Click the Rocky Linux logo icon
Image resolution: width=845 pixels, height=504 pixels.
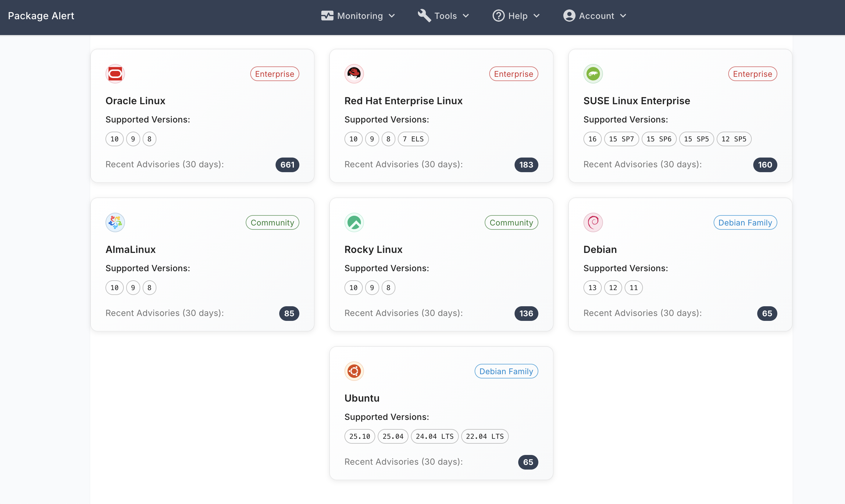pyautogui.click(x=354, y=222)
